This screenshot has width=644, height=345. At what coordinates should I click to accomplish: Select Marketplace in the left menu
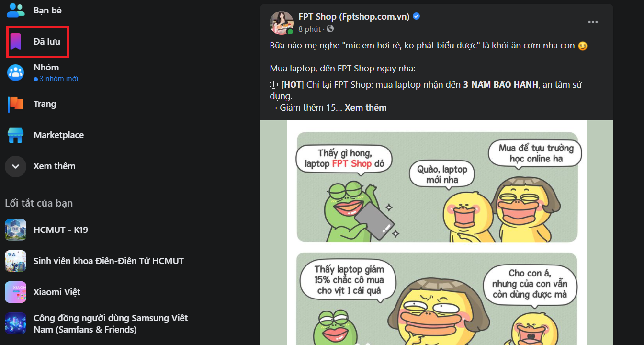(58, 135)
